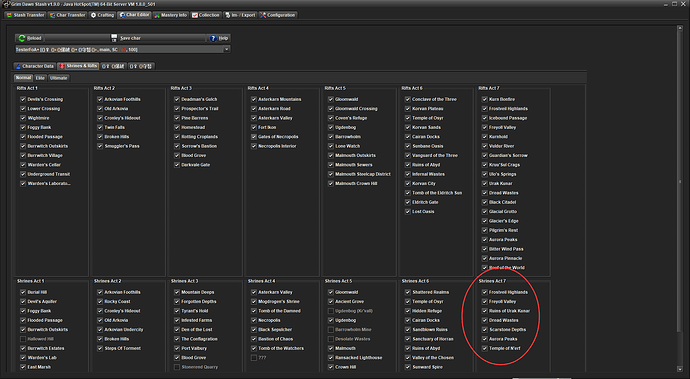Uncheck Devil's Aquifer shrine
690x379 pixels.
[23, 302]
